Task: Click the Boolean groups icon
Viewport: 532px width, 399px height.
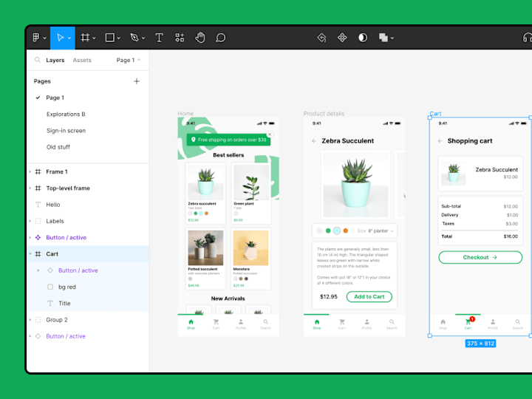Action: (x=383, y=38)
